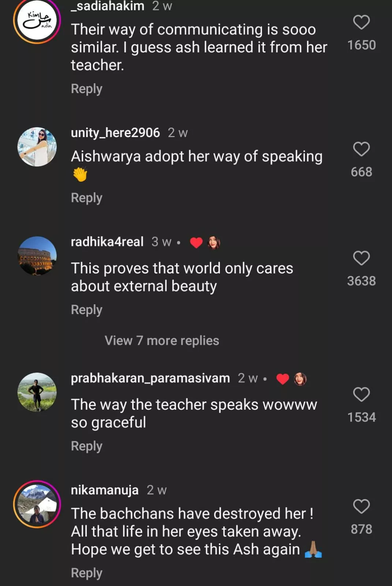This screenshot has width=392, height=586.
Task: Reply to nikamanuja's comment
Action: 86,573
